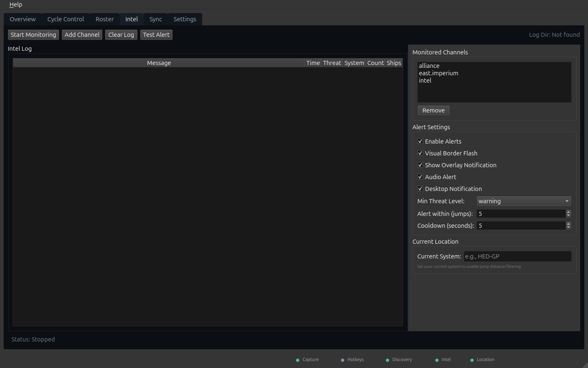Image resolution: width=588 pixels, height=368 pixels.
Task: Click the window resize grip icon
Action: point(585,365)
